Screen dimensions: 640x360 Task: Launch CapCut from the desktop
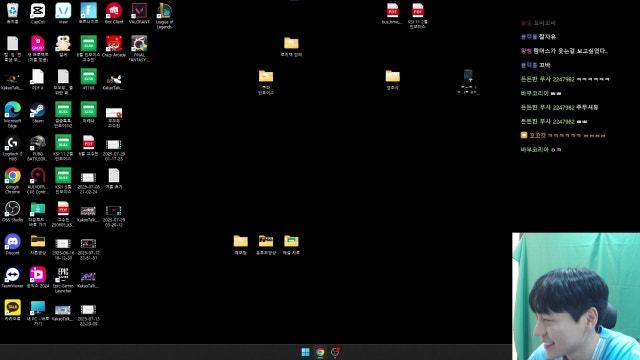[38, 13]
